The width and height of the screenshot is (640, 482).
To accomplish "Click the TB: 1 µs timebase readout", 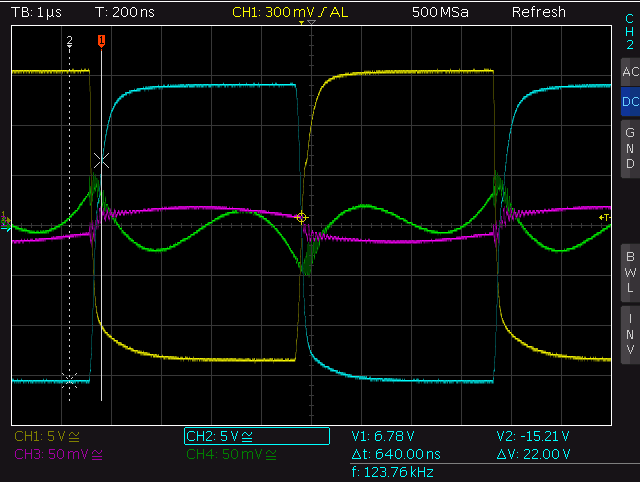I will click(37, 12).
